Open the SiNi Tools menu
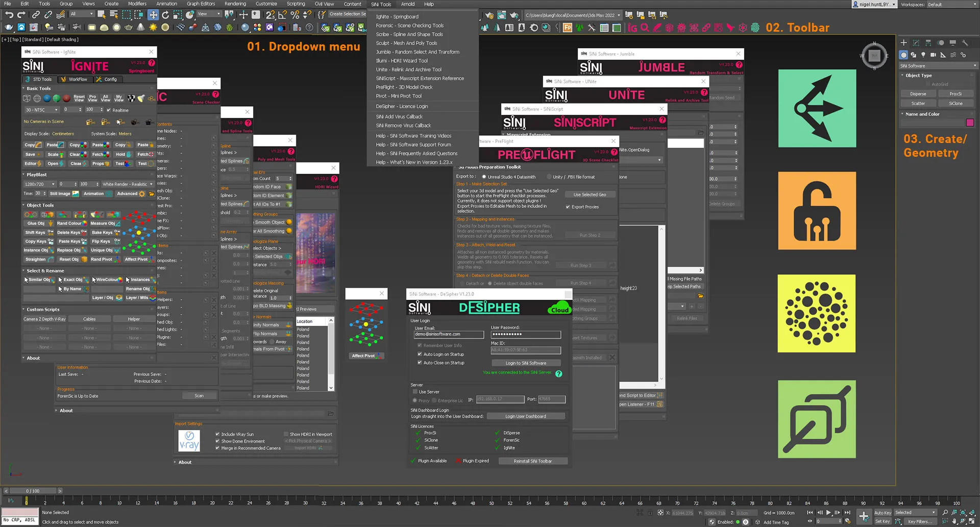980x527 pixels. click(x=381, y=4)
